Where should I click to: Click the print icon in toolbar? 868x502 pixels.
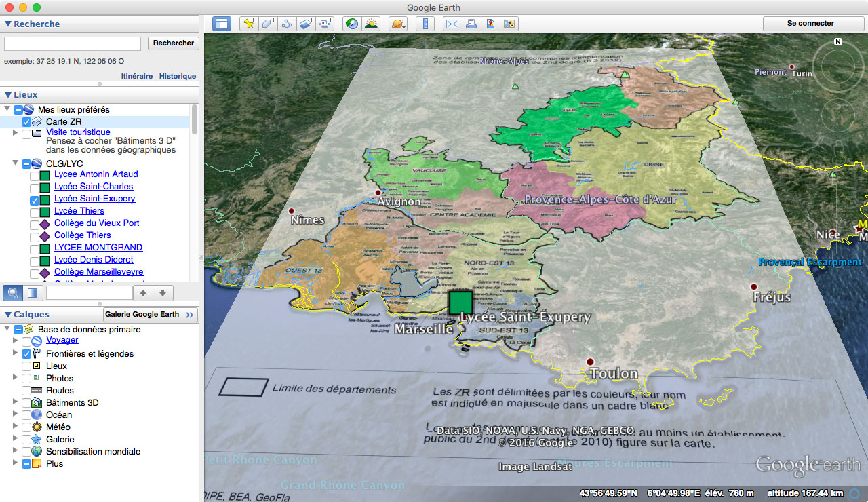471,24
